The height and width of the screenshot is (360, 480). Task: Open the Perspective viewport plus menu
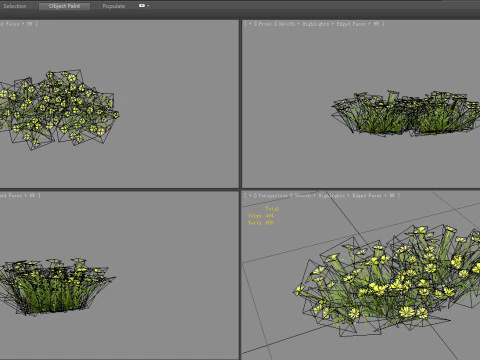[x=250, y=196]
